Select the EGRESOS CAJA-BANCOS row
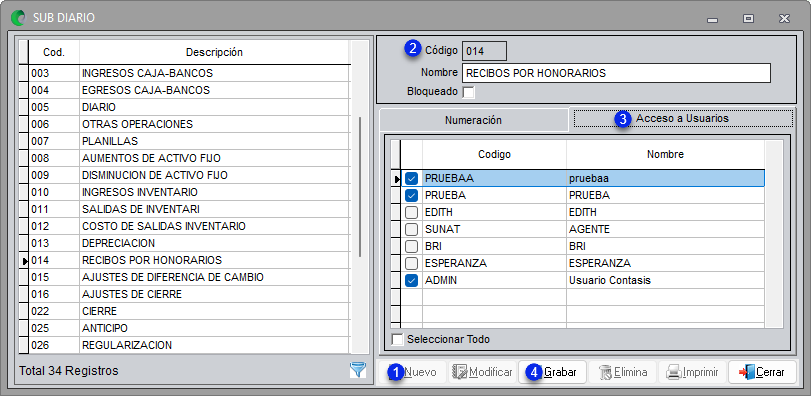The image size is (811, 396). click(x=189, y=90)
